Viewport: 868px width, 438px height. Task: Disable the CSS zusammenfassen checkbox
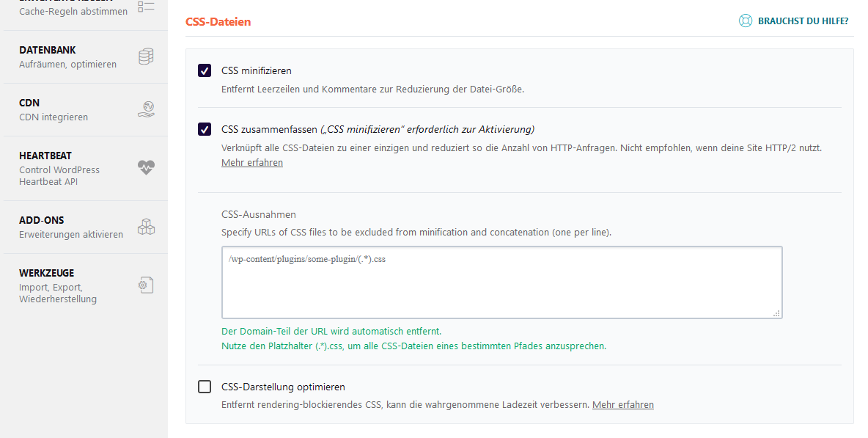(205, 130)
